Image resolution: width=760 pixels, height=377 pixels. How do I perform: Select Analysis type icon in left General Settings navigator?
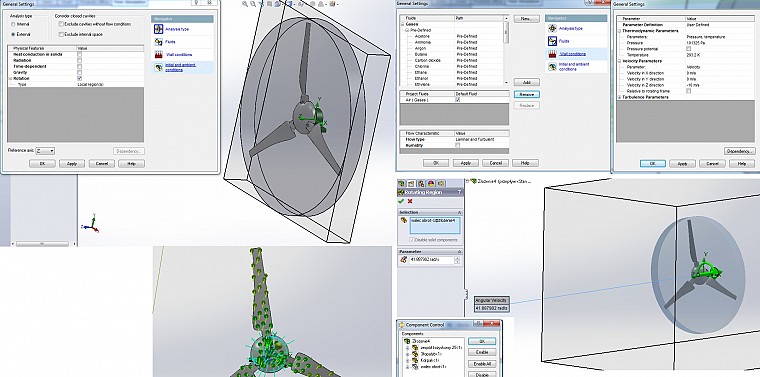(x=158, y=29)
